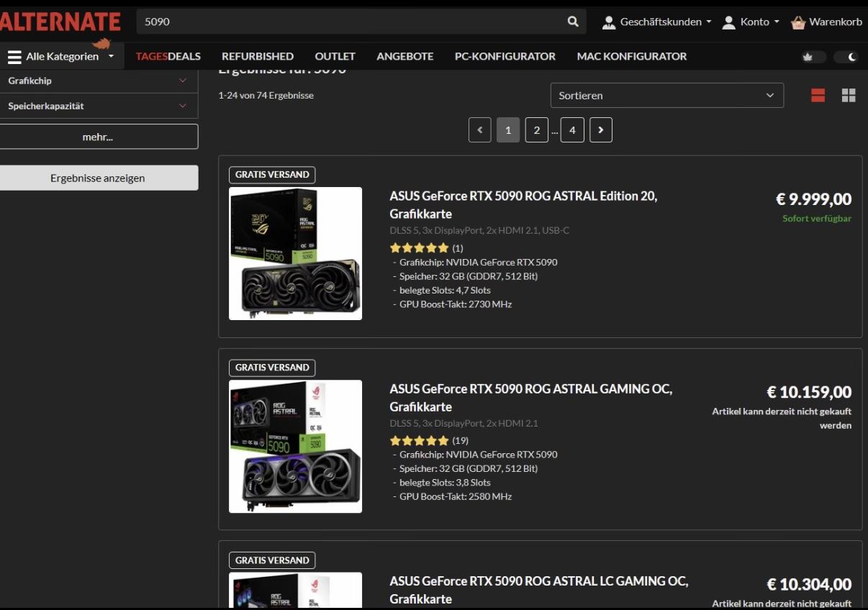The image size is (868, 610).
Task: Open the Geschäftskunden dropdown
Action: 656,22
